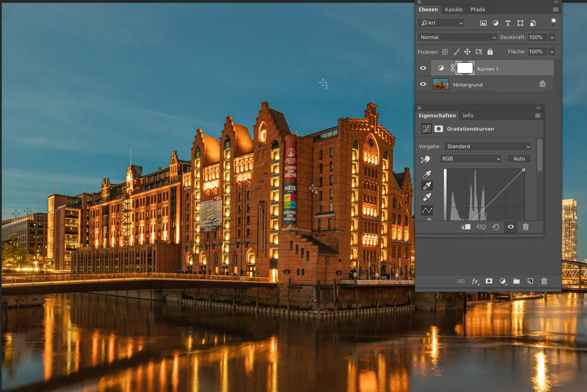
Task: Click the add layer style fx icon
Action: [x=475, y=281]
